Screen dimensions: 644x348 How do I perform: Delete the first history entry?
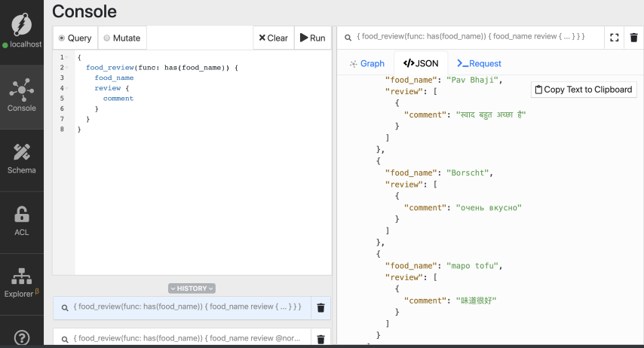pos(320,307)
